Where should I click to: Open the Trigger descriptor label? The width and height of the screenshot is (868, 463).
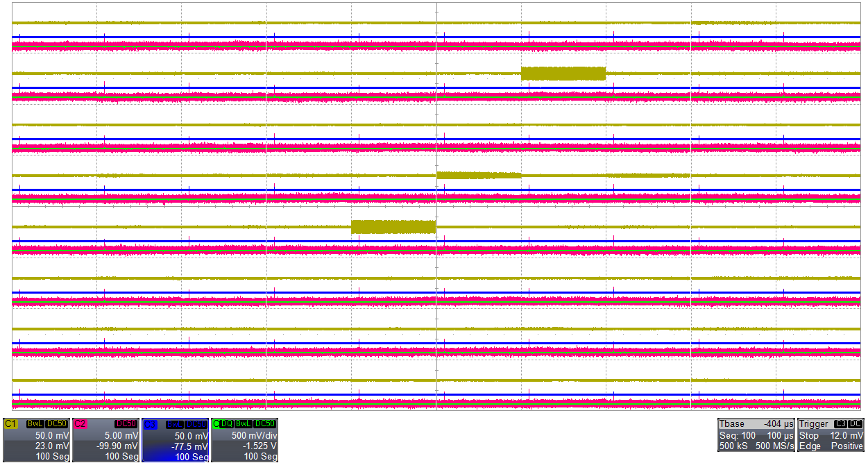point(814,423)
